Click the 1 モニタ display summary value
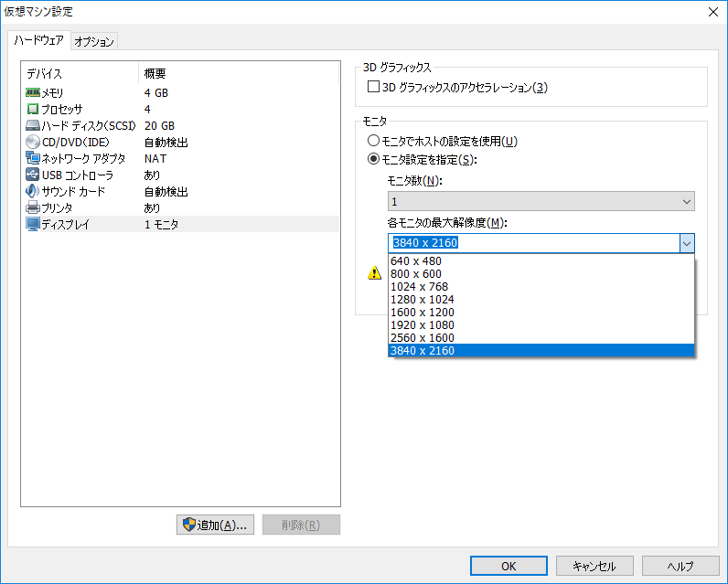728x584 pixels. (x=161, y=225)
